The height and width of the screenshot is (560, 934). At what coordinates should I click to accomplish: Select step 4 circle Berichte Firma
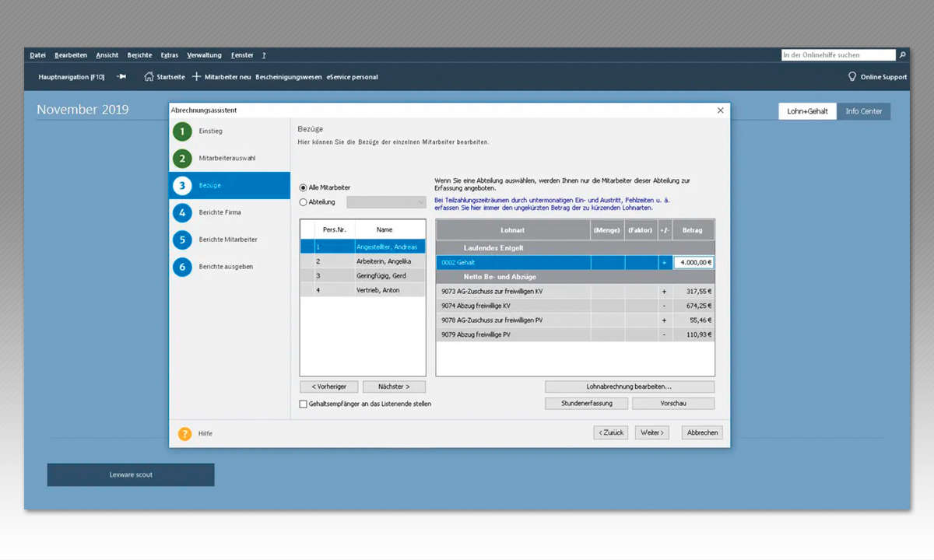click(x=182, y=212)
